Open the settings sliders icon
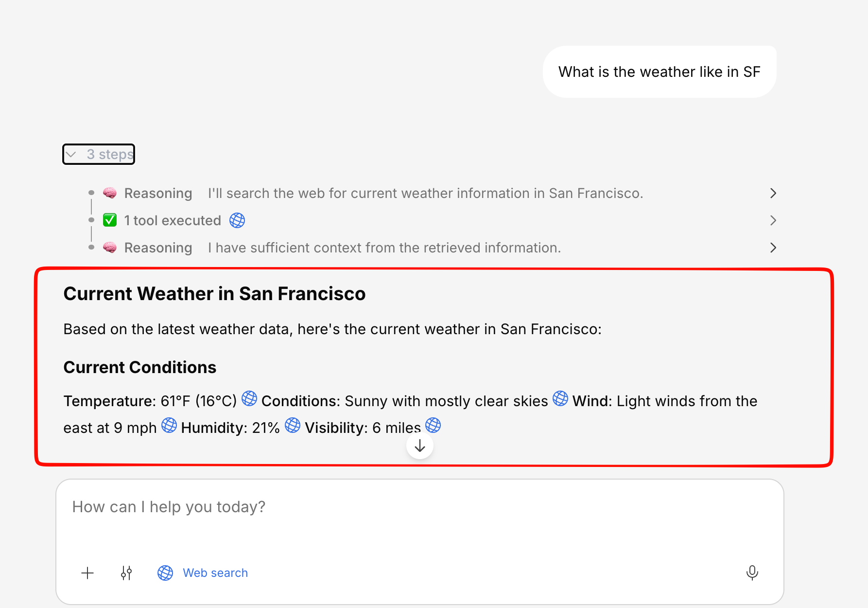 (126, 573)
